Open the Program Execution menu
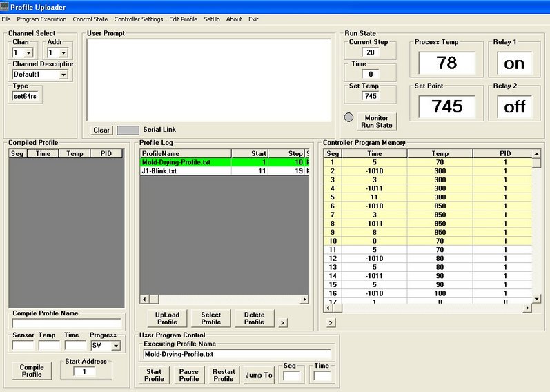The height and width of the screenshot is (392, 550). pyautogui.click(x=41, y=19)
